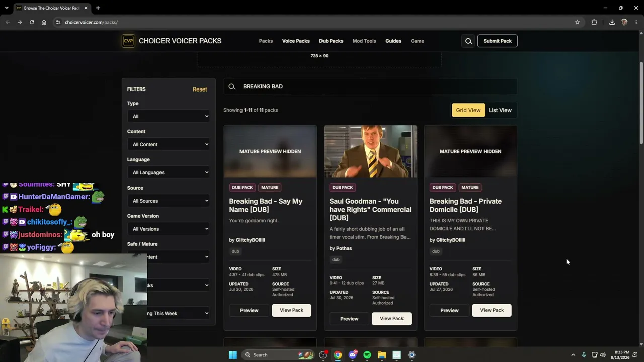Click the CVP logo icon
The width and height of the screenshot is (644, 362).
coord(128,41)
